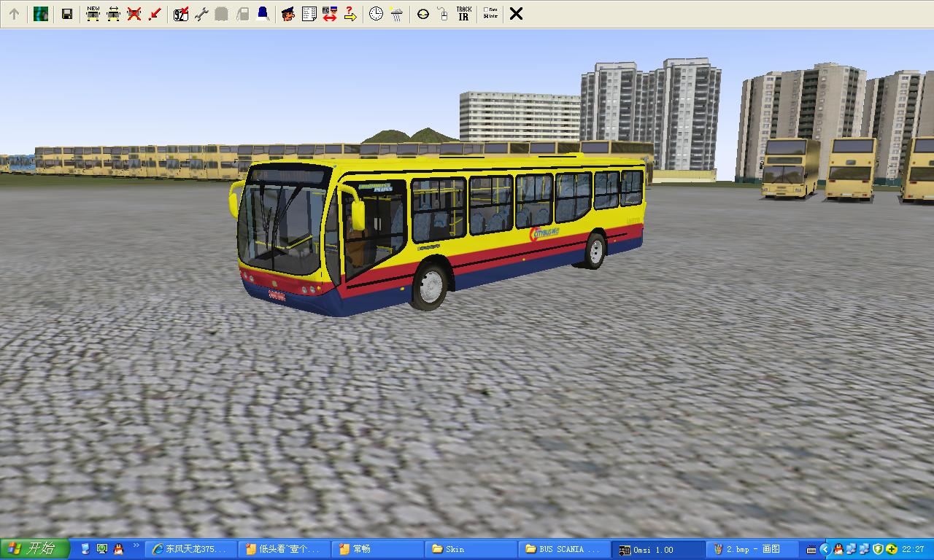Click the blue siren light icon
Screen dimensions: 934x560
[x=263, y=14]
